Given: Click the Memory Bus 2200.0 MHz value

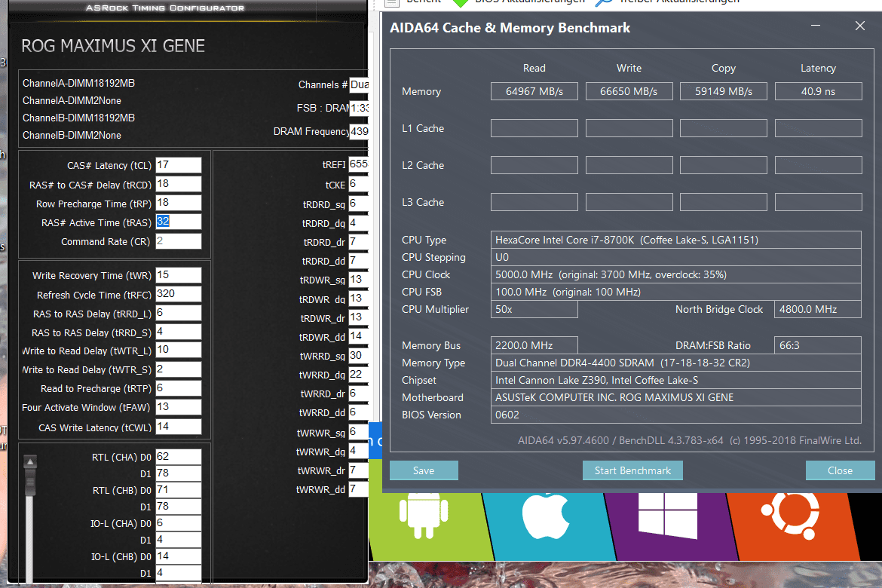Looking at the screenshot, I should pyautogui.click(x=534, y=345).
